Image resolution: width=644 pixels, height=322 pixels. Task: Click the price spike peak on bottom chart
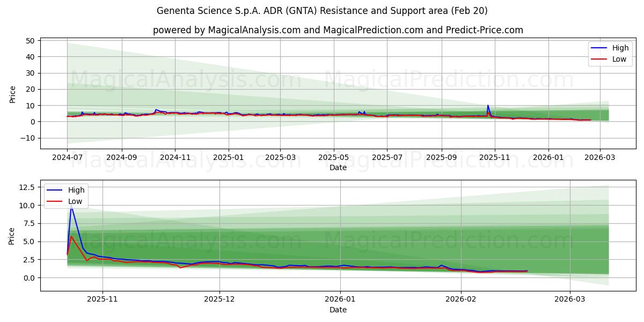71,206
